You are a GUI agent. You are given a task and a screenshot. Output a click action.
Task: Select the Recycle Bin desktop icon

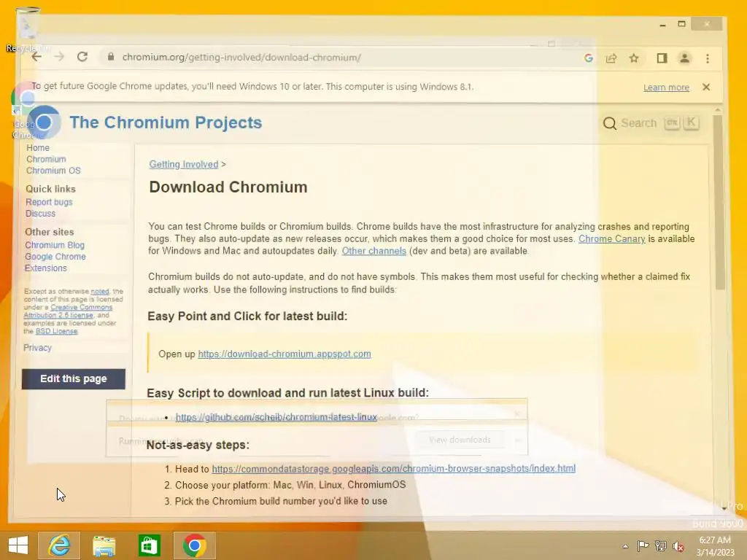click(28, 29)
